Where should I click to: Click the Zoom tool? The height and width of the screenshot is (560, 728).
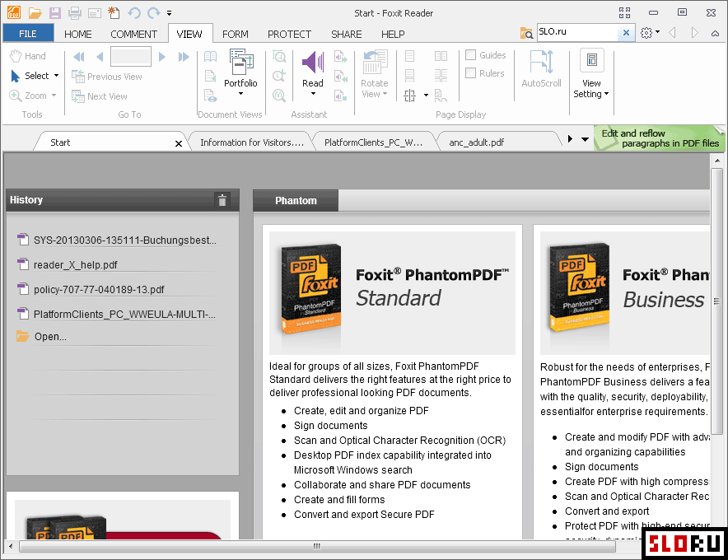tap(28, 96)
